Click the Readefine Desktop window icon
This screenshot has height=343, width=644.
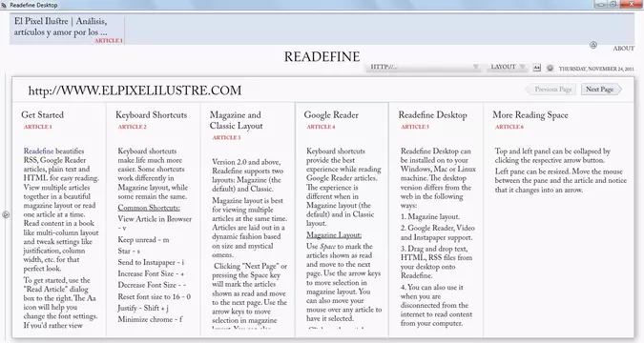[x=4, y=5]
